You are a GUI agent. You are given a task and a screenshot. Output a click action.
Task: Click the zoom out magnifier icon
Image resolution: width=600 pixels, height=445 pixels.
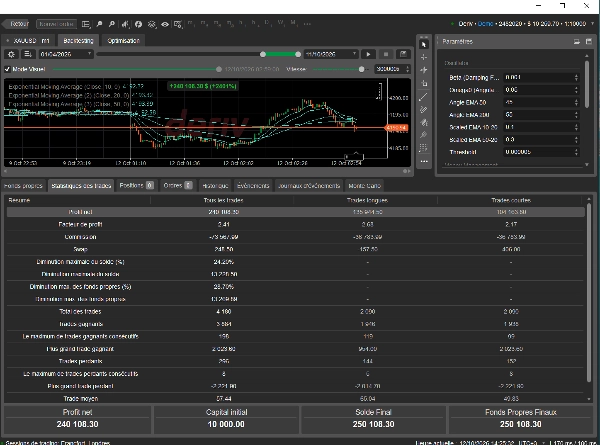tap(112, 24)
